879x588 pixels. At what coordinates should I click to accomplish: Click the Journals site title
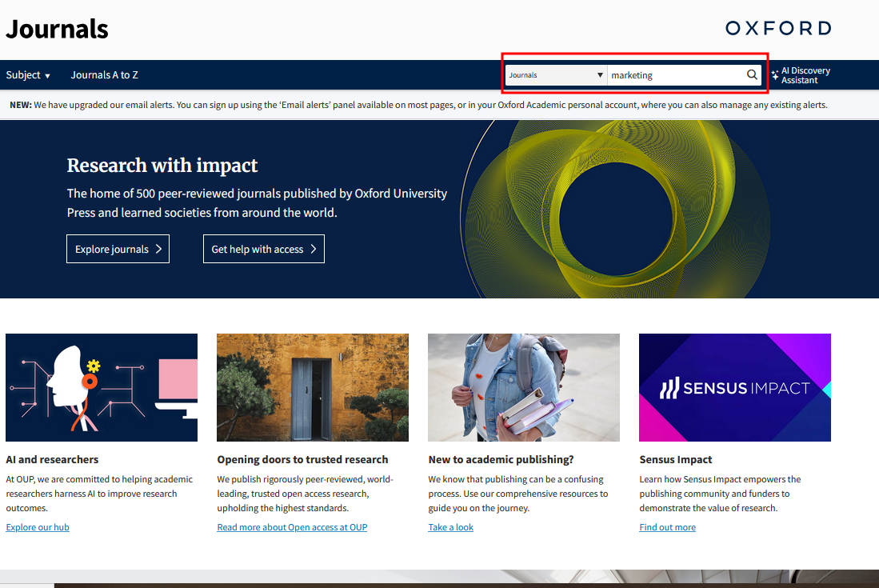[x=57, y=30]
